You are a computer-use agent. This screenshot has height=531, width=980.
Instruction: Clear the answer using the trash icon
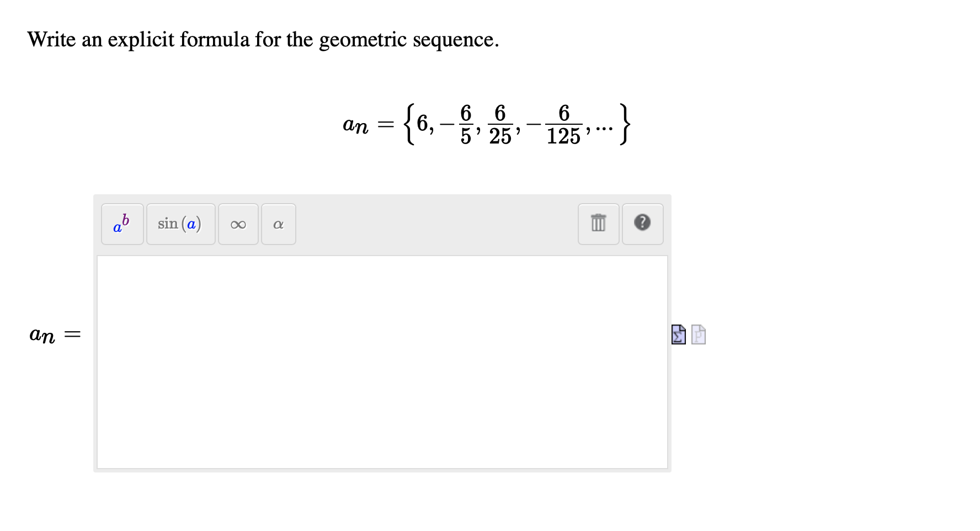pyautogui.click(x=598, y=224)
